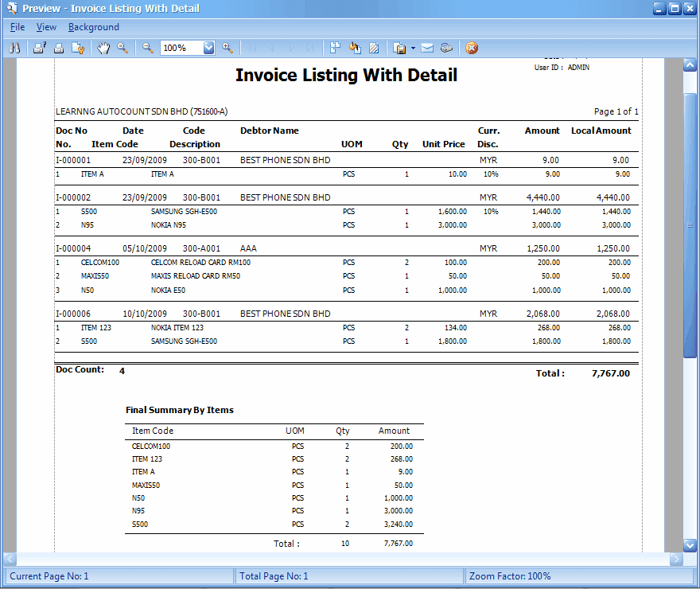The width and height of the screenshot is (700, 589).
Task: Click debtor name AAA
Action: click(249, 248)
